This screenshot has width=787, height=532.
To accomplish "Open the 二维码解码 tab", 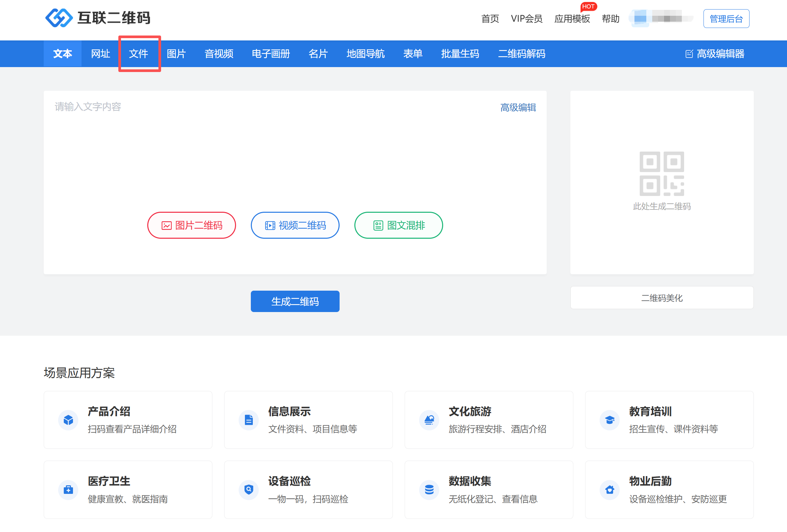I will point(521,54).
